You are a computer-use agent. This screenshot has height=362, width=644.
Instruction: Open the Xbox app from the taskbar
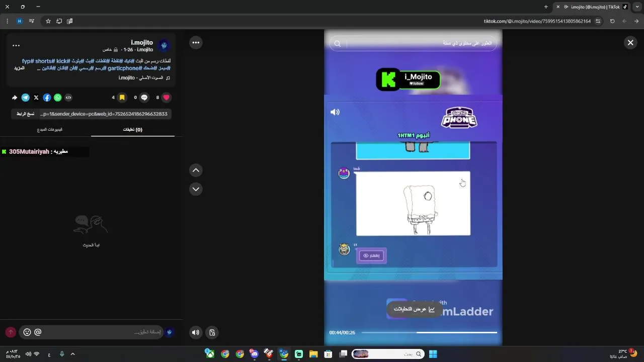pos(210,354)
